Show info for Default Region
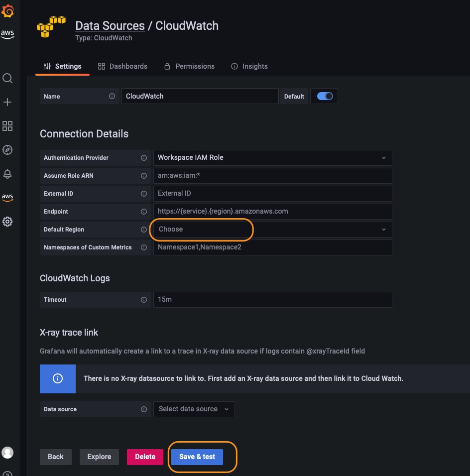470x476 pixels. [144, 230]
